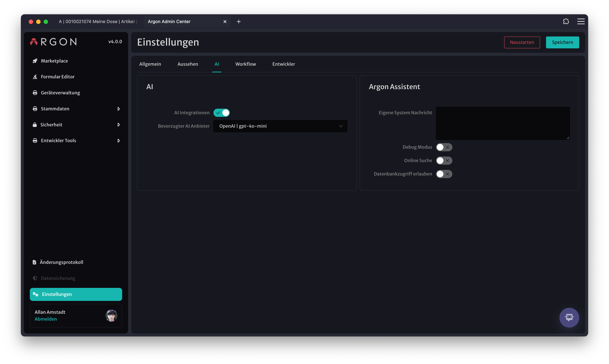The width and height of the screenshot is (609, 364).
Task: Open a new tab with plus icon
Action: 239,22
